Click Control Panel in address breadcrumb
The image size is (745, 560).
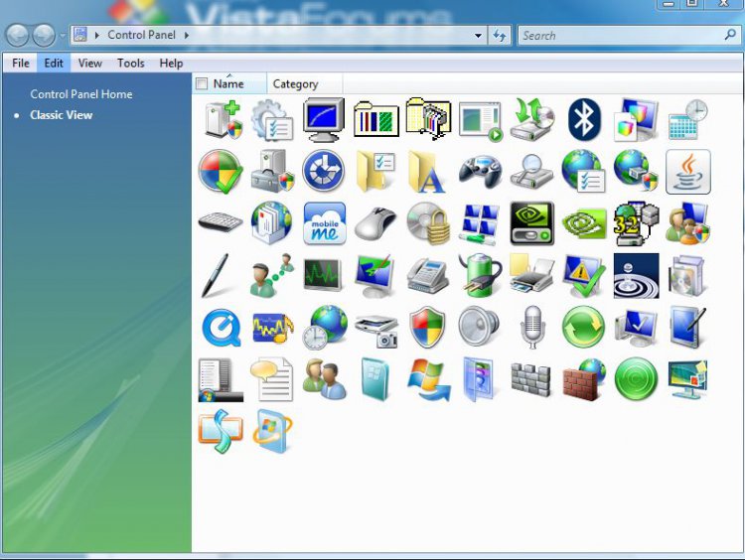142,35
